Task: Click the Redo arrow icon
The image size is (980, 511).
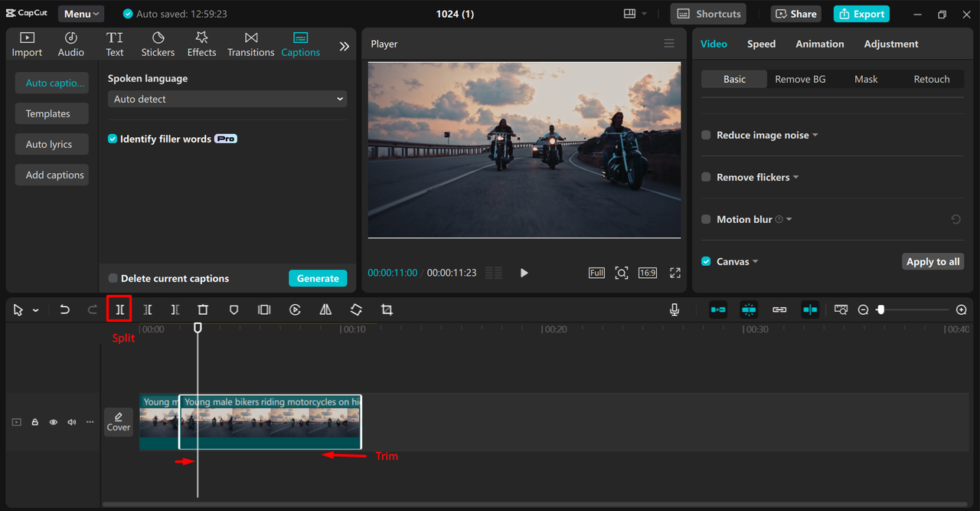Action: 92,310
